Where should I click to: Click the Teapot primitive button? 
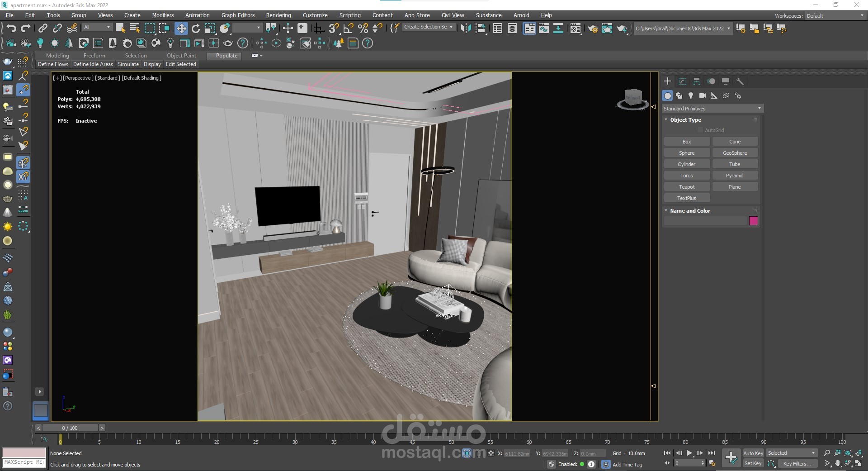point(687,187)
